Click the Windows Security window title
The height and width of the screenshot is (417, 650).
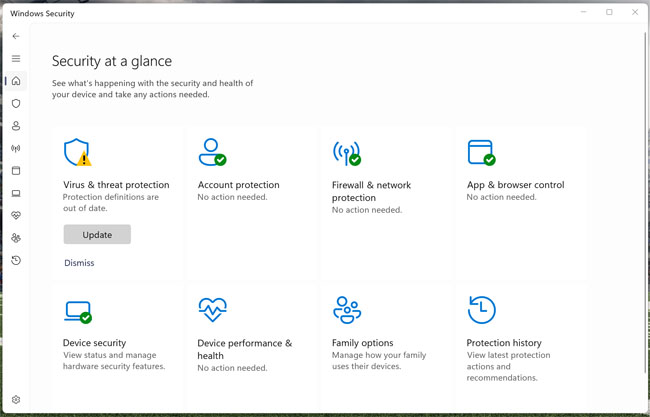click(x=42, y=14)
